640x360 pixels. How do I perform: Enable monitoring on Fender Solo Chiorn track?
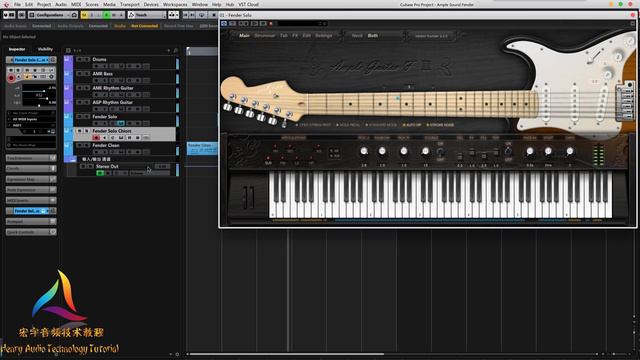point(104,138)
